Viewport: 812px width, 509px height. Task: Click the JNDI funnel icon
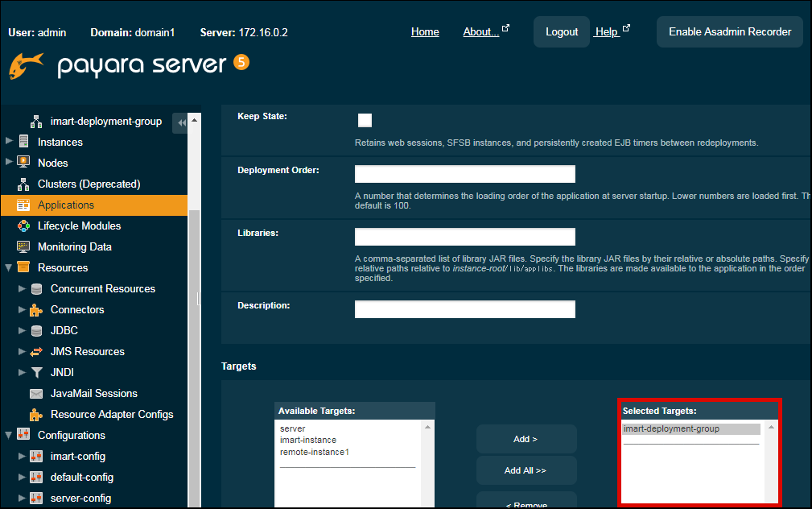pyautogui.click(x=36, y=372)
